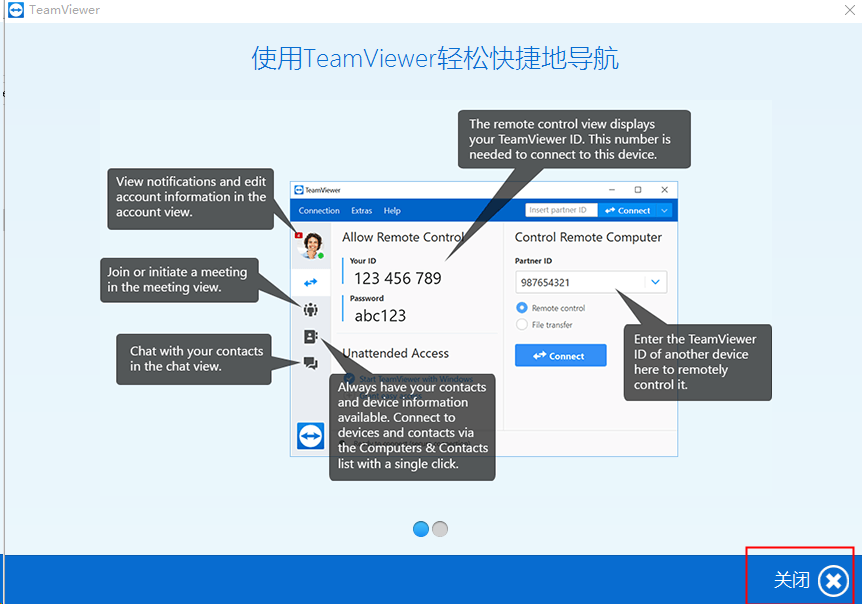Click the profile avatar icon in the sidebar

pyautogui.click(x=312, y=245)
